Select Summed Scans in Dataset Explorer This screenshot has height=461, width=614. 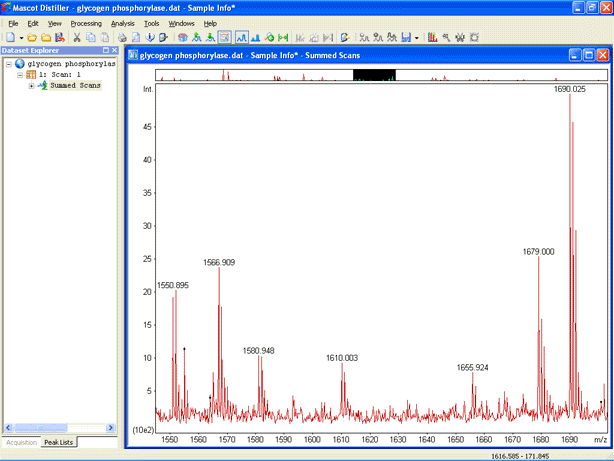click(75, 85)
